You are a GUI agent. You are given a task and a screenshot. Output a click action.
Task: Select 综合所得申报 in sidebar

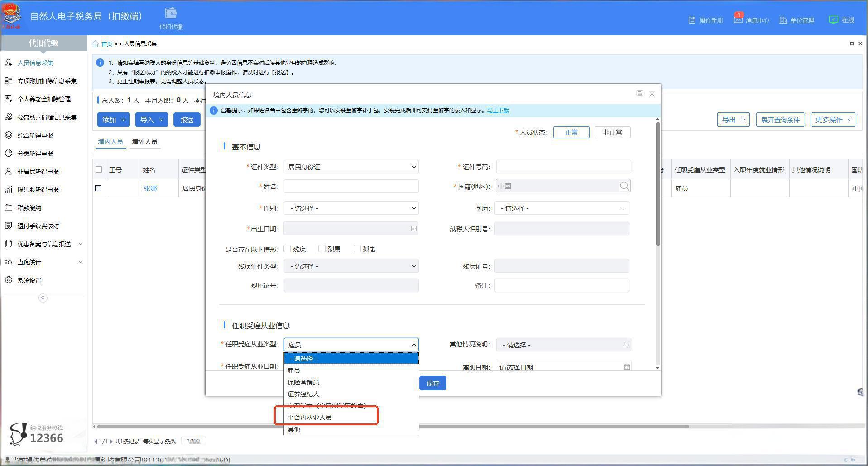pos(35,135)
